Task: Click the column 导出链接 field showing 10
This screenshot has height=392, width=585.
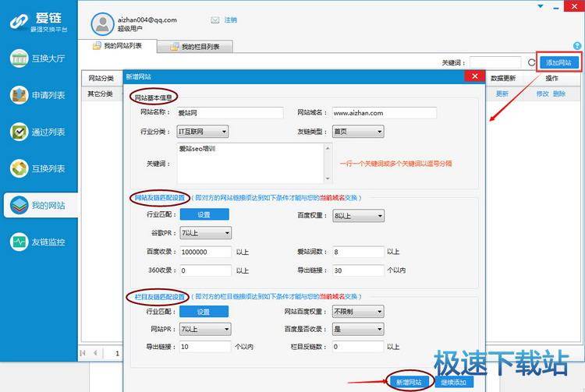Action: [205, 347]
